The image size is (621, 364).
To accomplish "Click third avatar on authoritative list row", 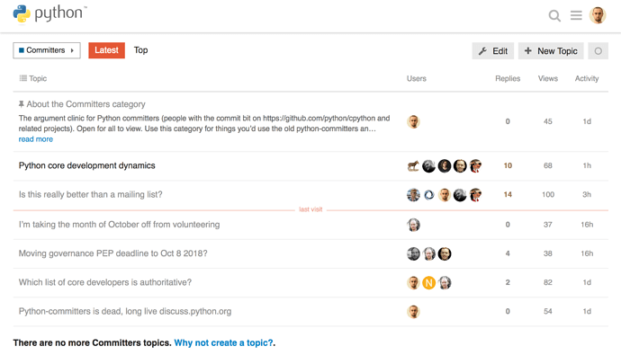I will [445, 282].
